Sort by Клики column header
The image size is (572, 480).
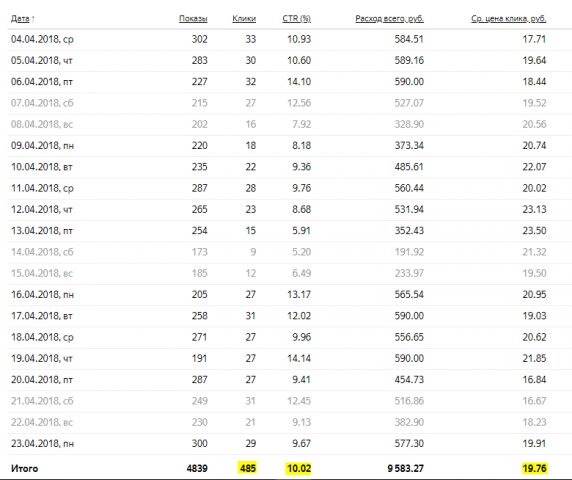[244, 19]
